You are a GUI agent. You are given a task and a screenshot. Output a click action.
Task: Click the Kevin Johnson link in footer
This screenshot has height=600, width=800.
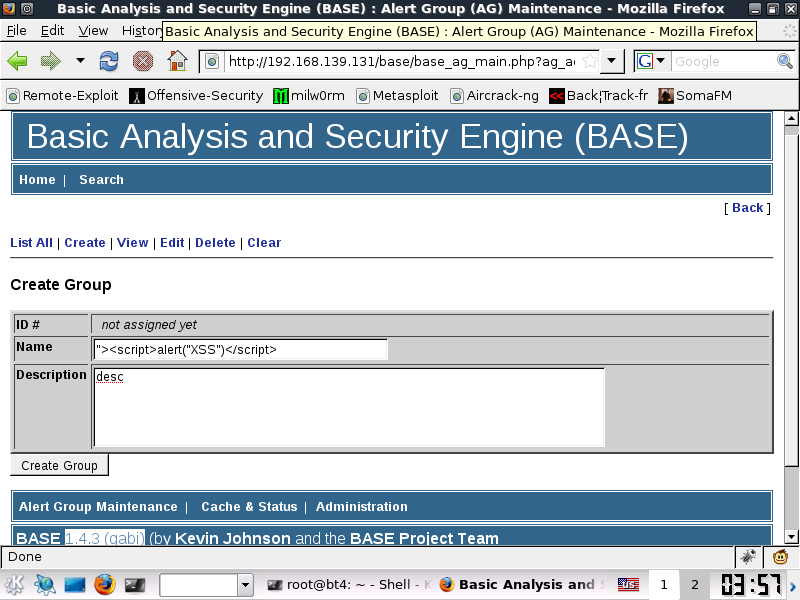click(233, 538)
